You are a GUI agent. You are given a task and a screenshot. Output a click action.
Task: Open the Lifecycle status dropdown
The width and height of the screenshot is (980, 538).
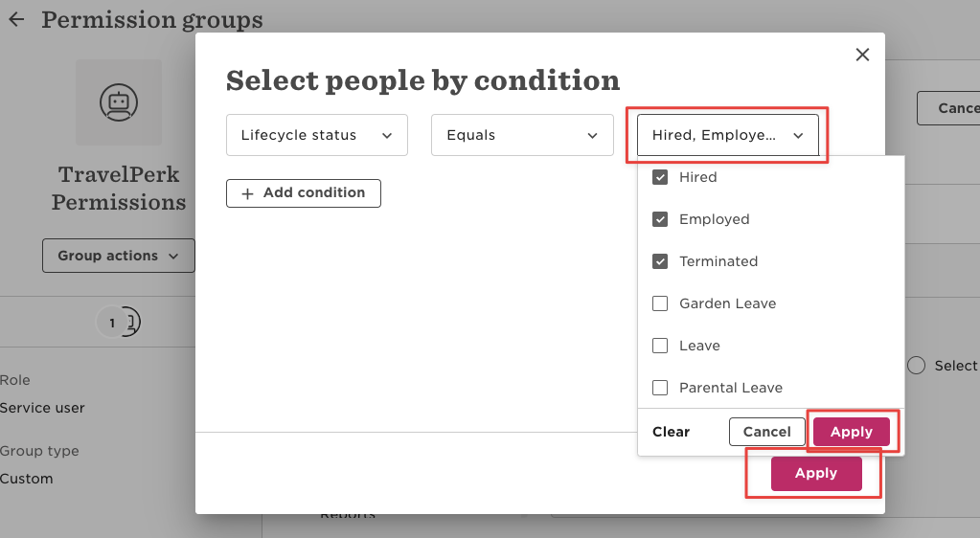pyautogui.click(x=317, y=135)
